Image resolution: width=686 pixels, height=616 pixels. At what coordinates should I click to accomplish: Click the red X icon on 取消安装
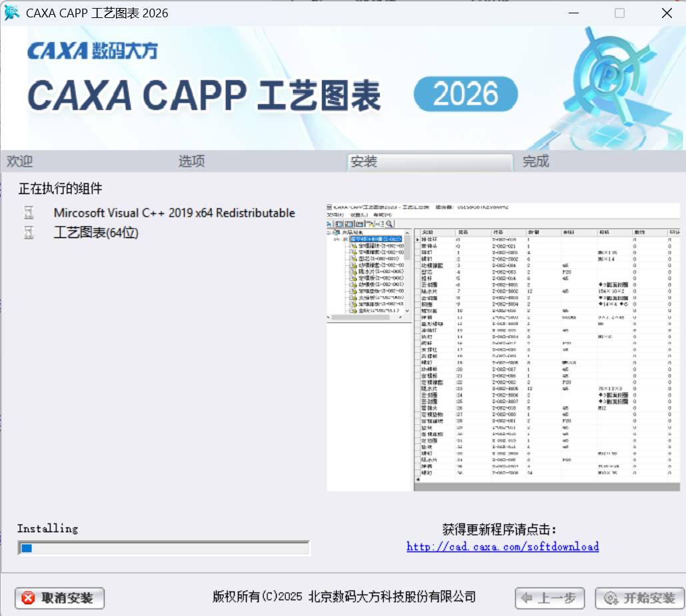pos(29,598)
